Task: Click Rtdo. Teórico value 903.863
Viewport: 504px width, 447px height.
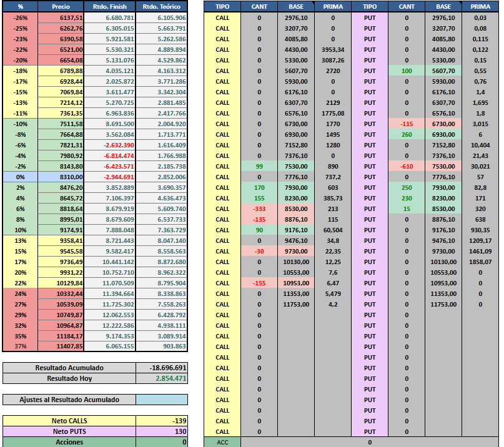Action: (161, 346)
